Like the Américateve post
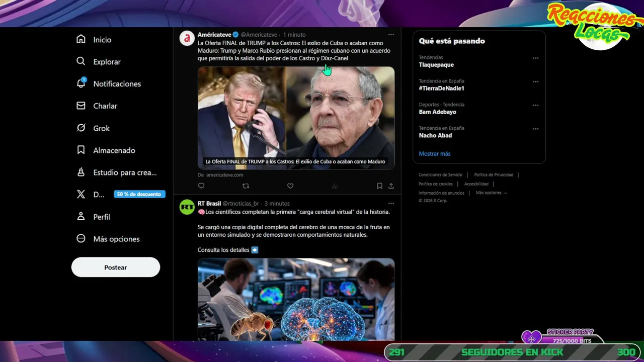 [x=290, y=186]
